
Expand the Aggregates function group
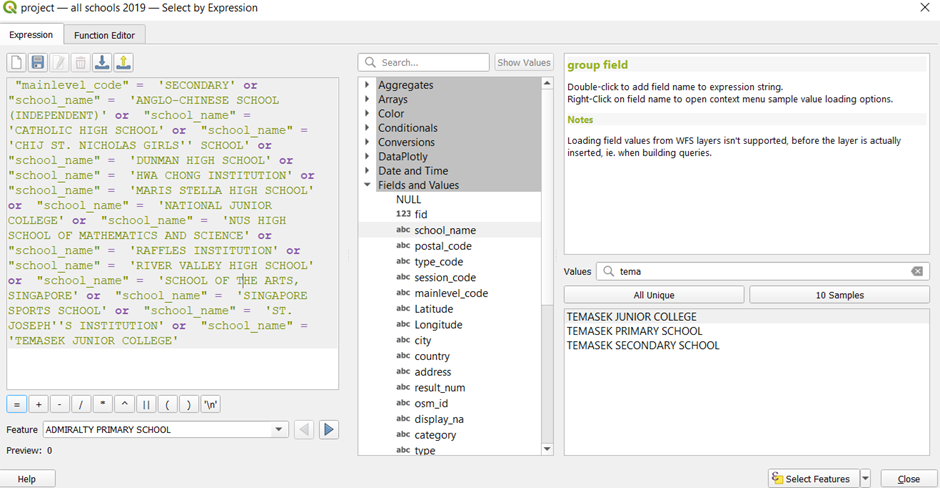pos(368,85)
